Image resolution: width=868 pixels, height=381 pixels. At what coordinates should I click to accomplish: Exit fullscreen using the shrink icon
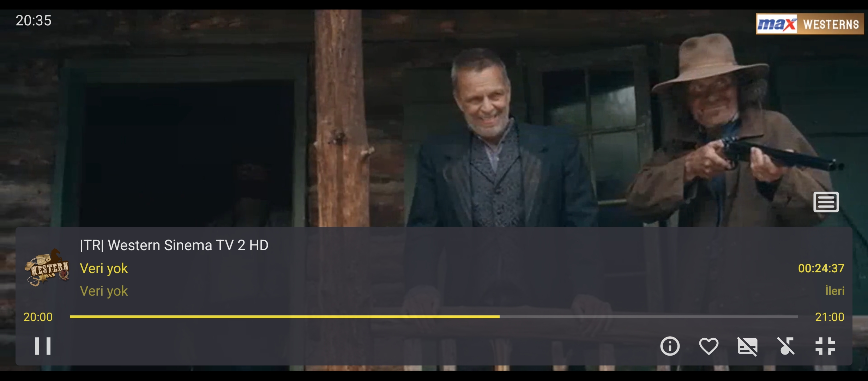coord(825,346)
